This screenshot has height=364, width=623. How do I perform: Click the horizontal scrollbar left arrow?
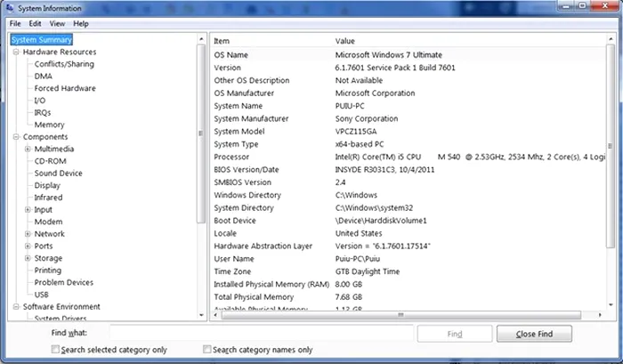(215, 315)
